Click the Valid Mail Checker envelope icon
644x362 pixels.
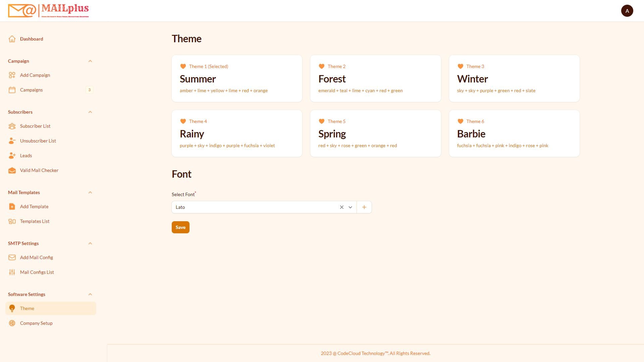pos(12,170)
